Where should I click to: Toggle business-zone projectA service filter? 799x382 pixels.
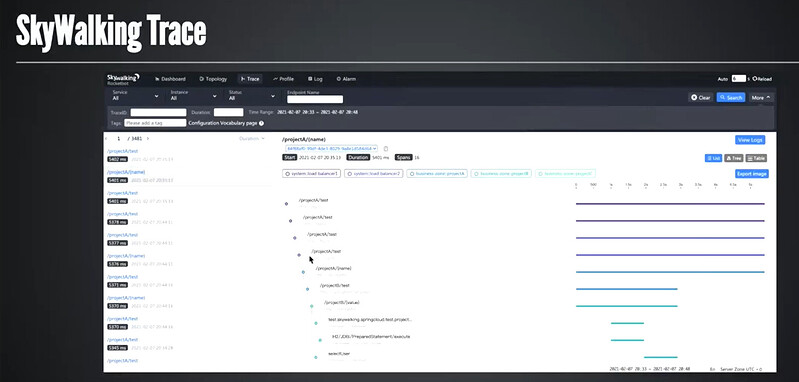tap(437, 174)
